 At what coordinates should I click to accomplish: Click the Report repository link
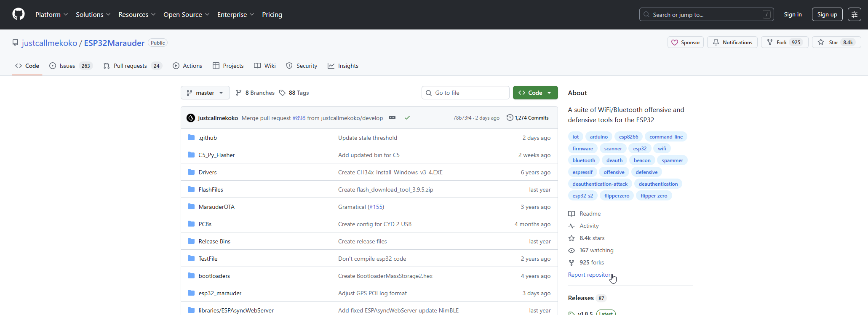(590, 275)
